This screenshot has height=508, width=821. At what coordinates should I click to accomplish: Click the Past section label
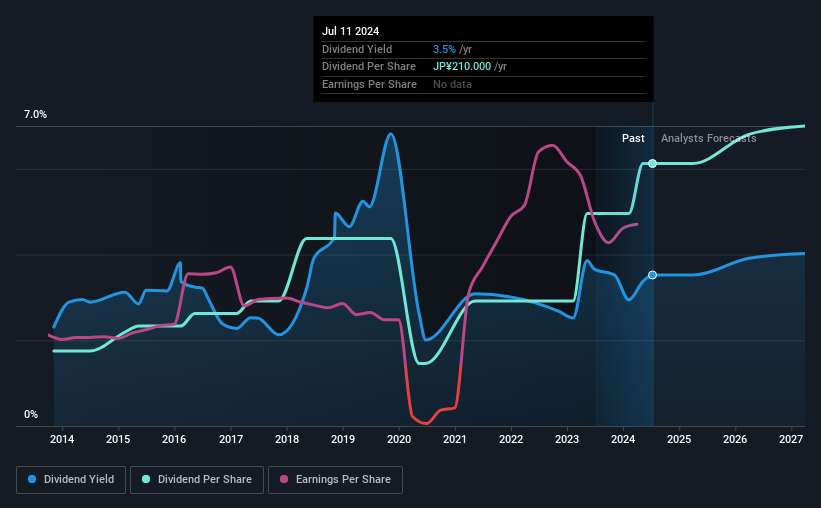633,138
